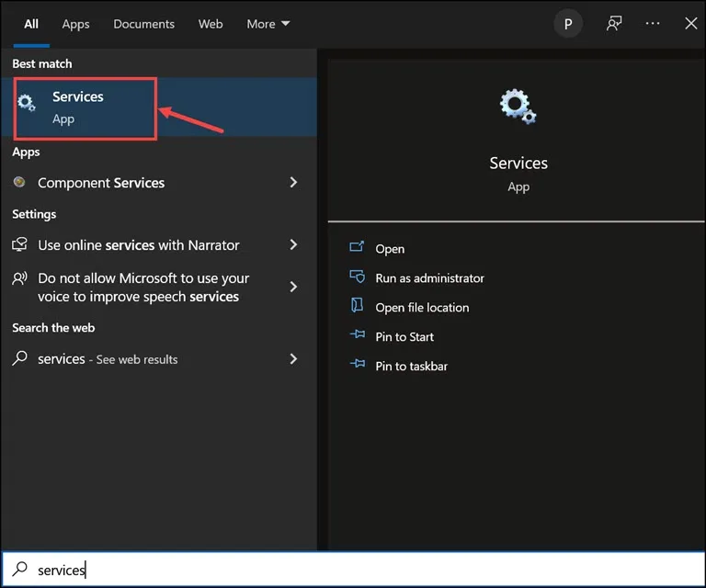Expand the Narrator online services chevron
The height and width of the screenshot is (588, 706).
[293, 244]
